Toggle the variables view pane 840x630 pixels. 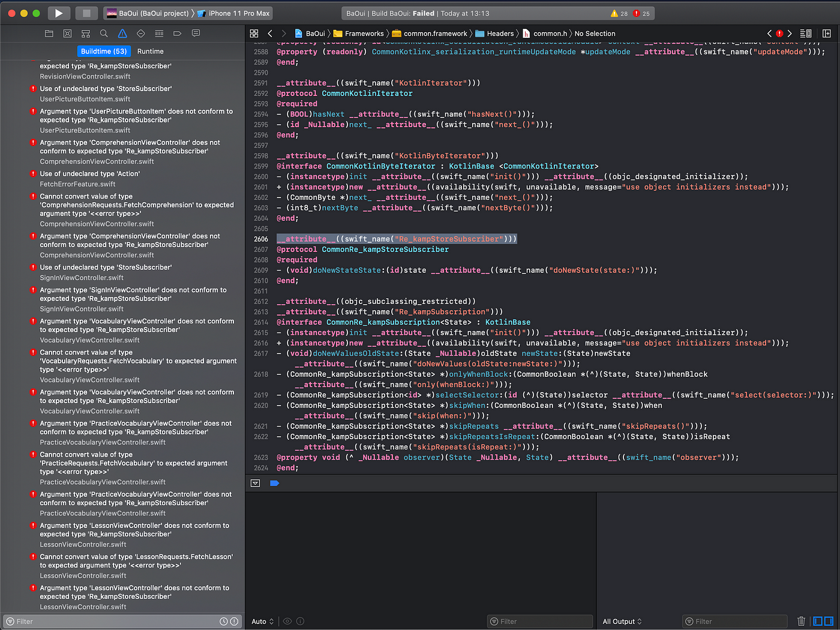[818, 622]
